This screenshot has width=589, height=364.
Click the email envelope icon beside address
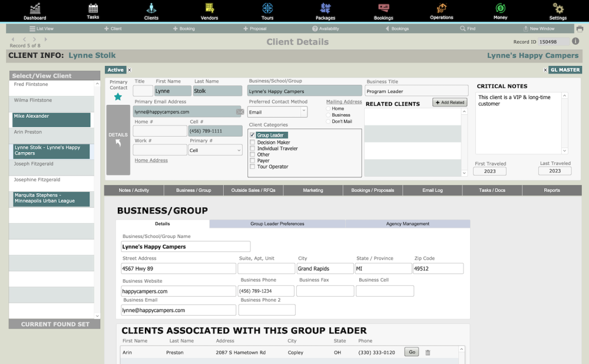[x=240, y=112]
